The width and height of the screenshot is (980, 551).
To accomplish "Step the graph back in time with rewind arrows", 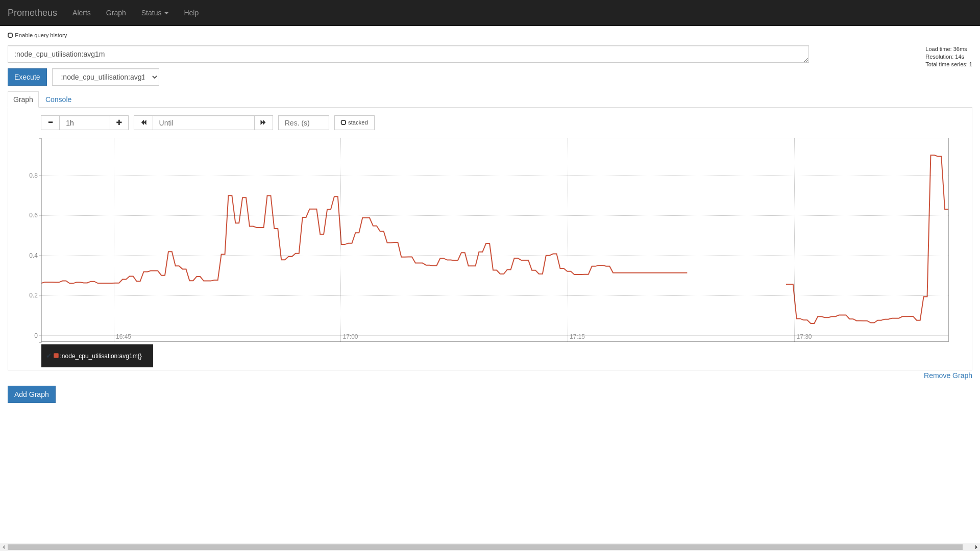I will click(143, 122).
